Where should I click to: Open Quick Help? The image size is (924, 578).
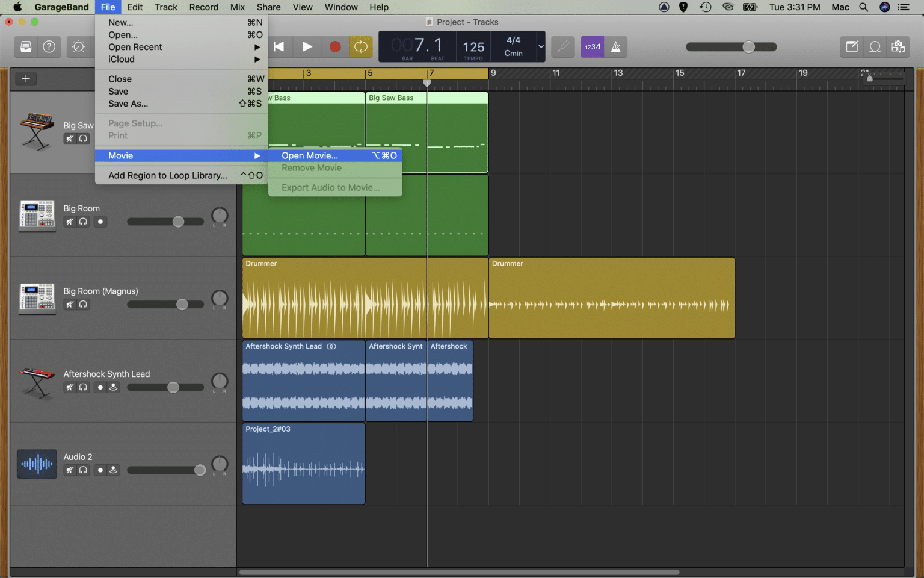(x=49, y=46)
